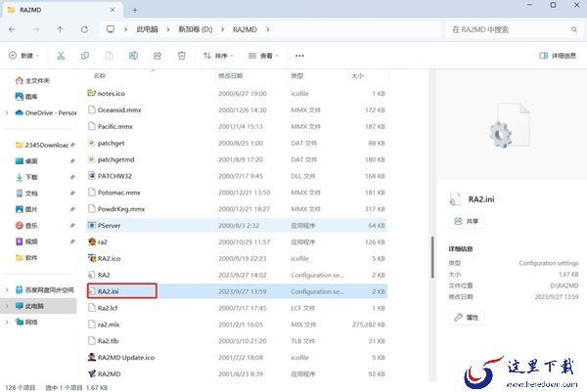Select the PServer application icon
This screenshot has width=587, height=392.
pyautogui.click(x=92, y=225)
